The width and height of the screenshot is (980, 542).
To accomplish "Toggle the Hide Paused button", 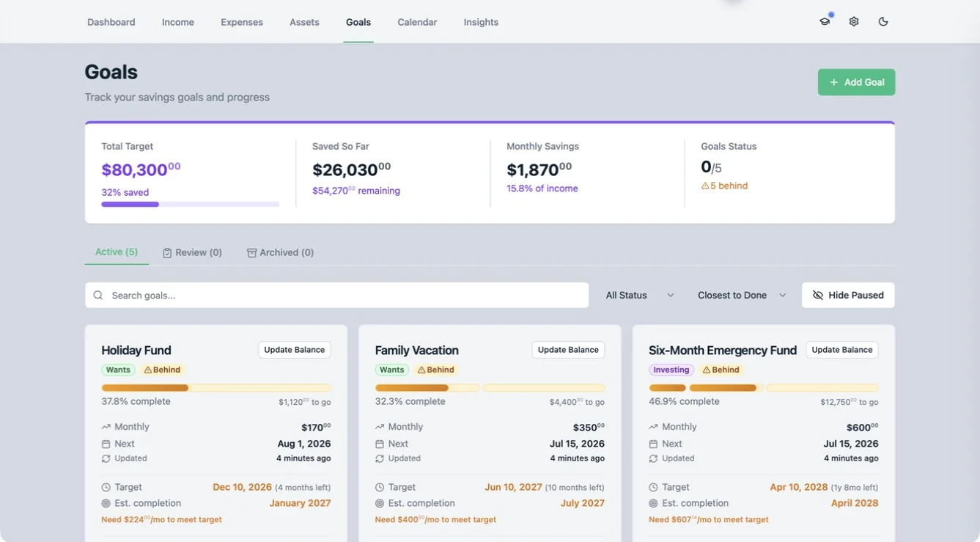I will 848,296.
